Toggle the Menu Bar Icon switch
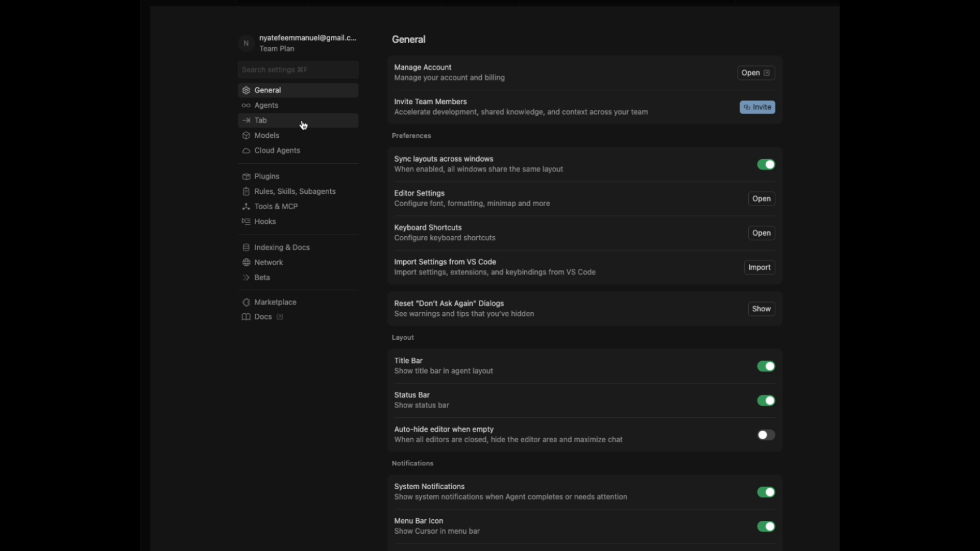The image size is (980, 551). coord(766,527)
